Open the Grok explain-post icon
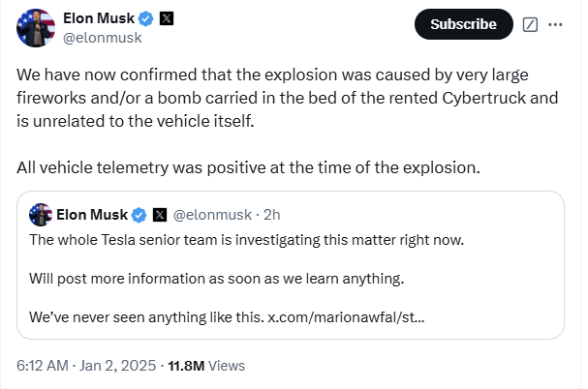The height and width of the screenshot is (389, 588). [x=530, y=24]
